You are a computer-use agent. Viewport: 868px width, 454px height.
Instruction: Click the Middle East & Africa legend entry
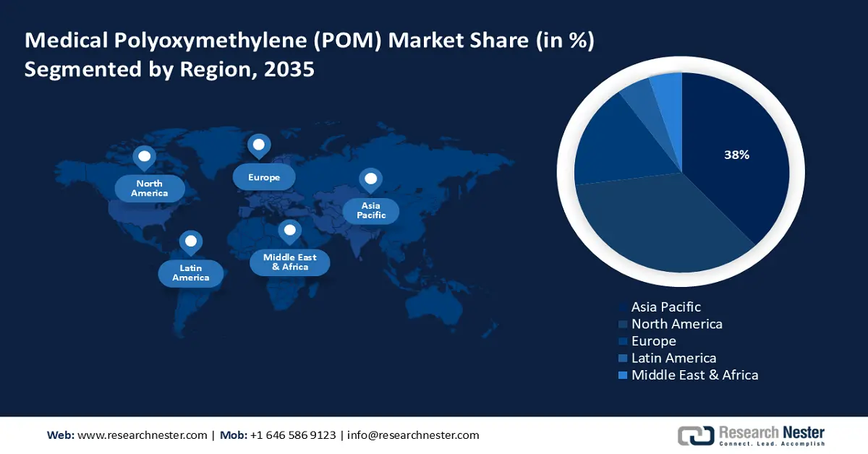(694, 374)
